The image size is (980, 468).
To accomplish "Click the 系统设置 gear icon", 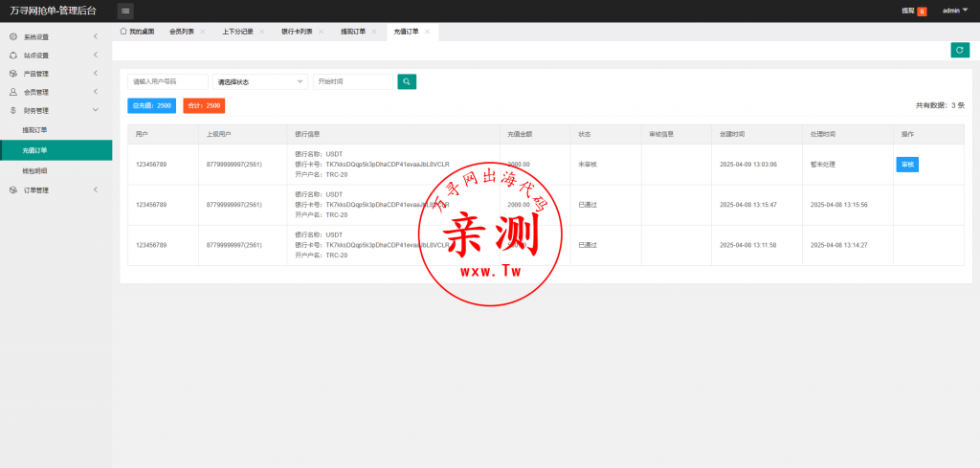I will click(x=13, y=37).
